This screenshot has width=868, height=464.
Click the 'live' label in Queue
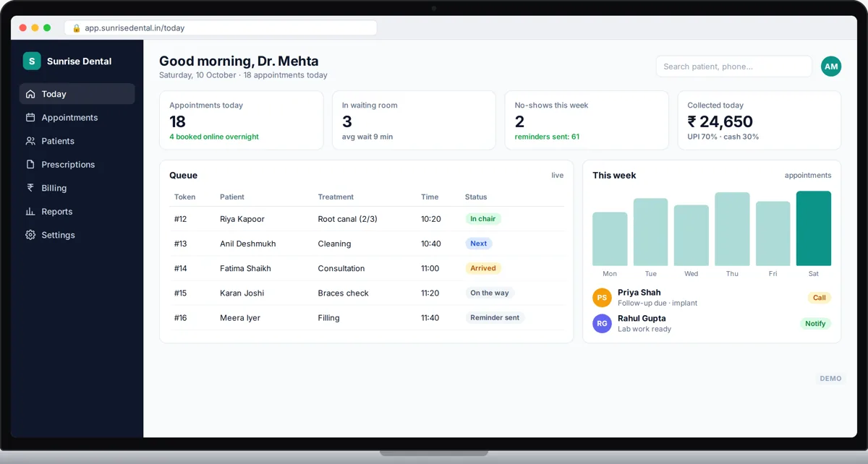558,175
